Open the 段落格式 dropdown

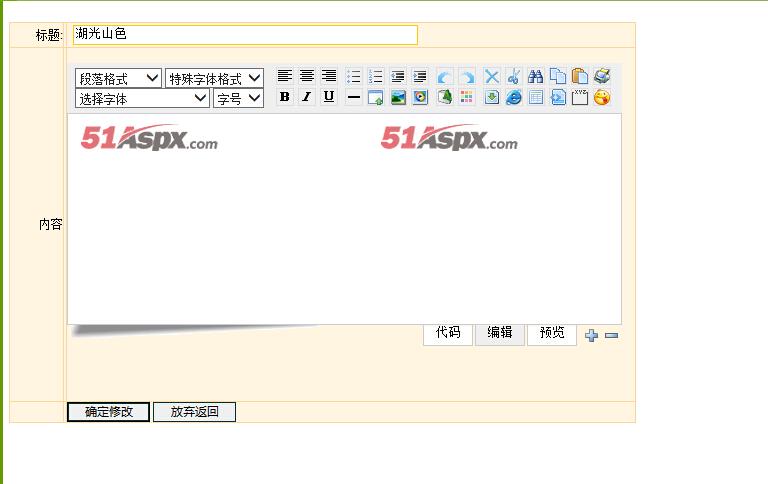click(118, 78)
